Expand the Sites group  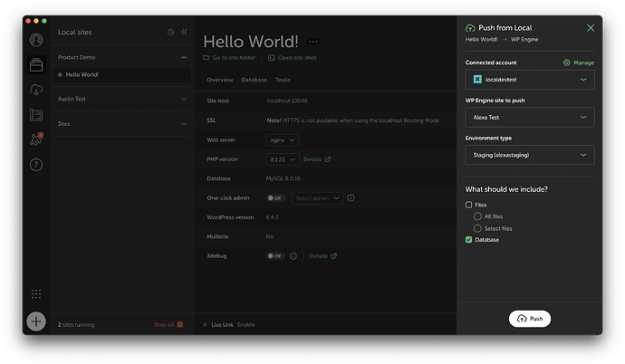pyautogui.click(x=184, y=124)
